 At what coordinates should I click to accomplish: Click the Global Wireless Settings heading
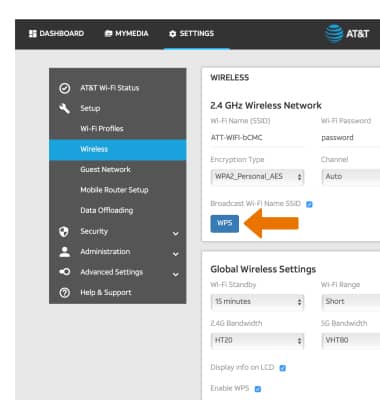[263, 269]
